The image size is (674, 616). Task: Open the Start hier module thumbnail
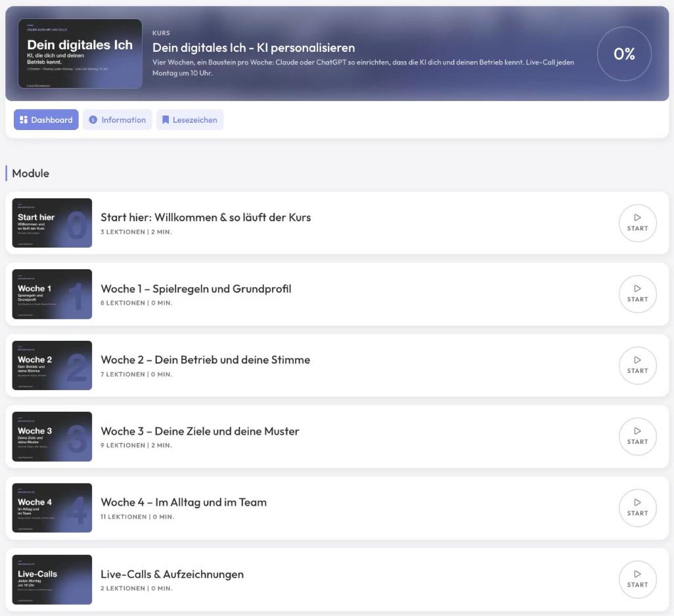click(x=52, y=223)
